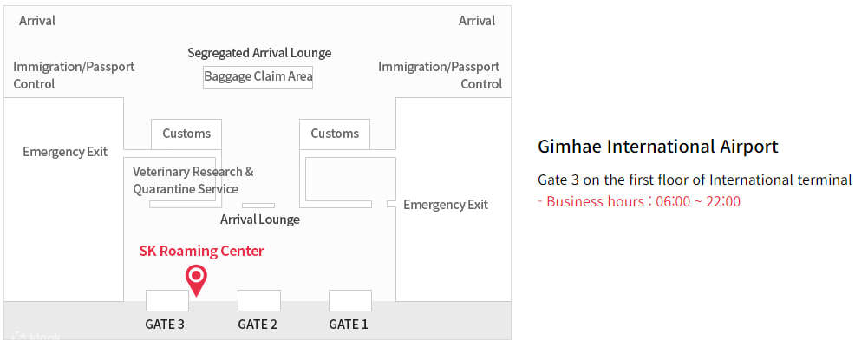Click Veterinary Research & Quarantine Service area
868x354 pixels.
[x=193, y=180]
